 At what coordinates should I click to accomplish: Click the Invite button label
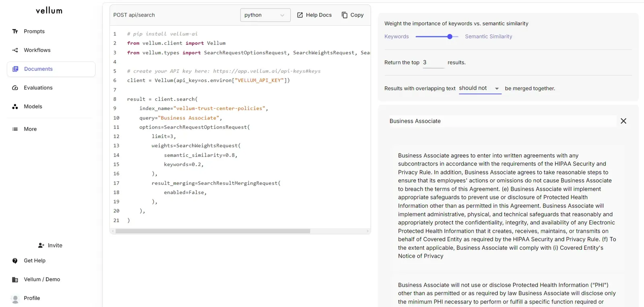[55, 245]
